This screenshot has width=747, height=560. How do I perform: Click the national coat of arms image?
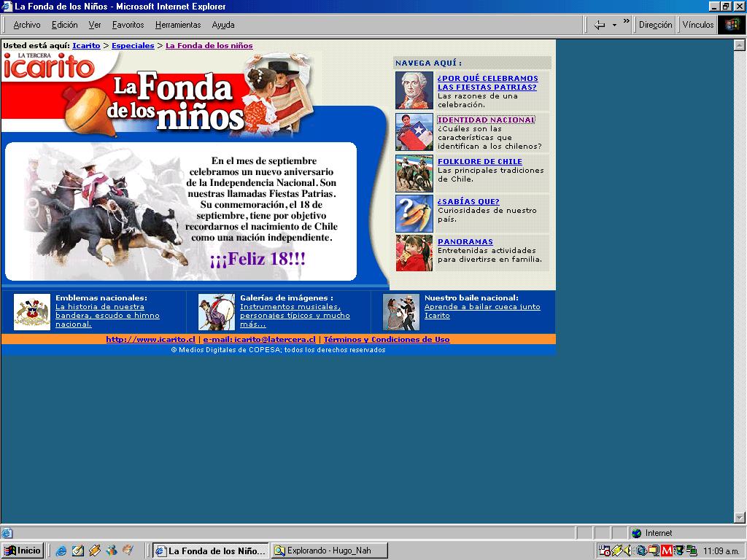32,312
